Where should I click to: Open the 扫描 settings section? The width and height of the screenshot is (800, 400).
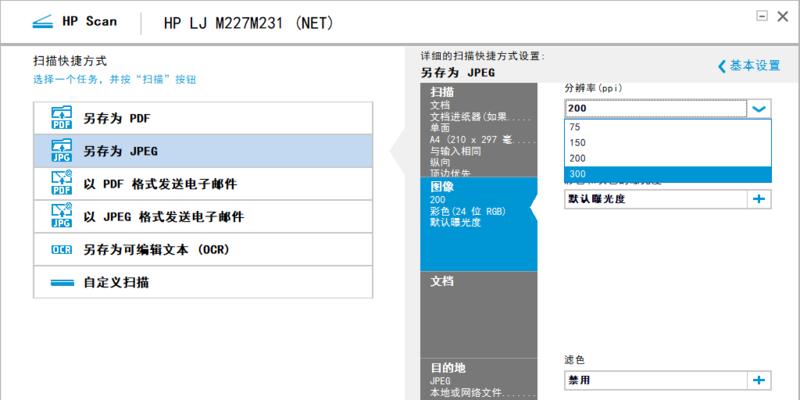[x=479, y=130]
